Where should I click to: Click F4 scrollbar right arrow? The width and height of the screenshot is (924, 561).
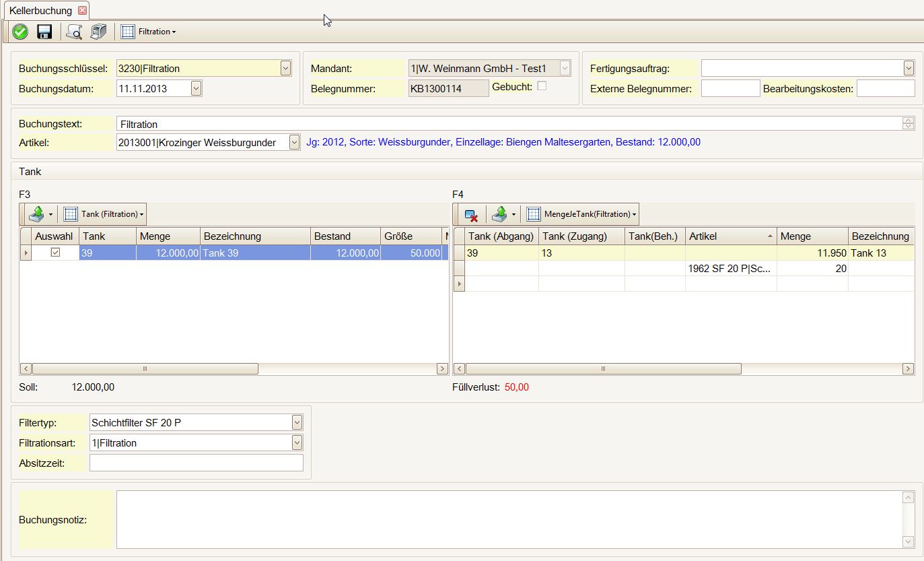coord(908,368)
